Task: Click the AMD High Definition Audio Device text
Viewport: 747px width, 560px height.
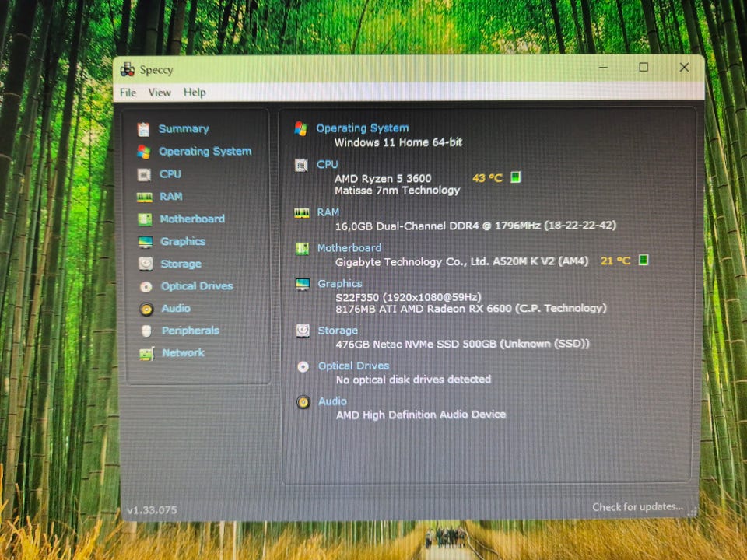Action: click(421, 415)
